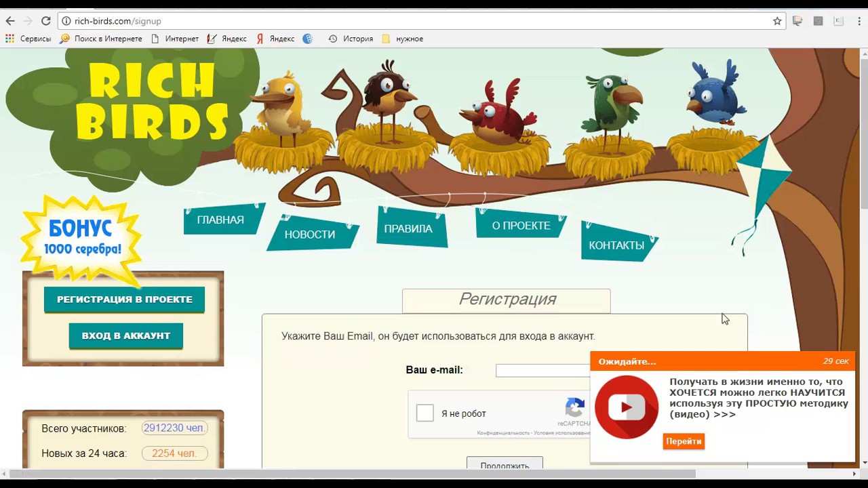Open the История bookmark

tap(351, 39)
